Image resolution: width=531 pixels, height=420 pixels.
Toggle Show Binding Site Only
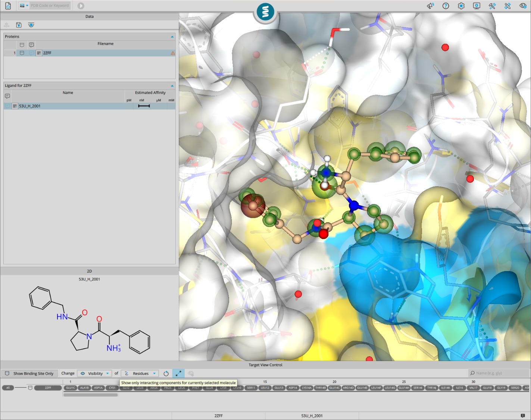(29, 373)
